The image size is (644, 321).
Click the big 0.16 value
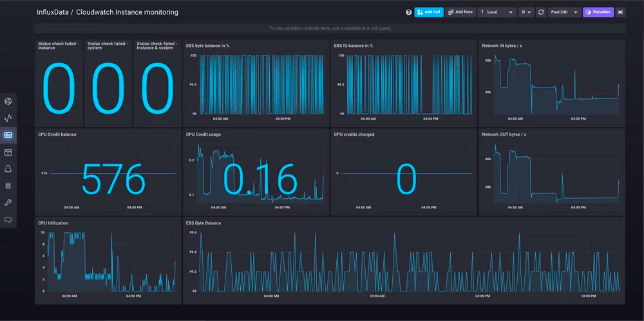point(260,179)
